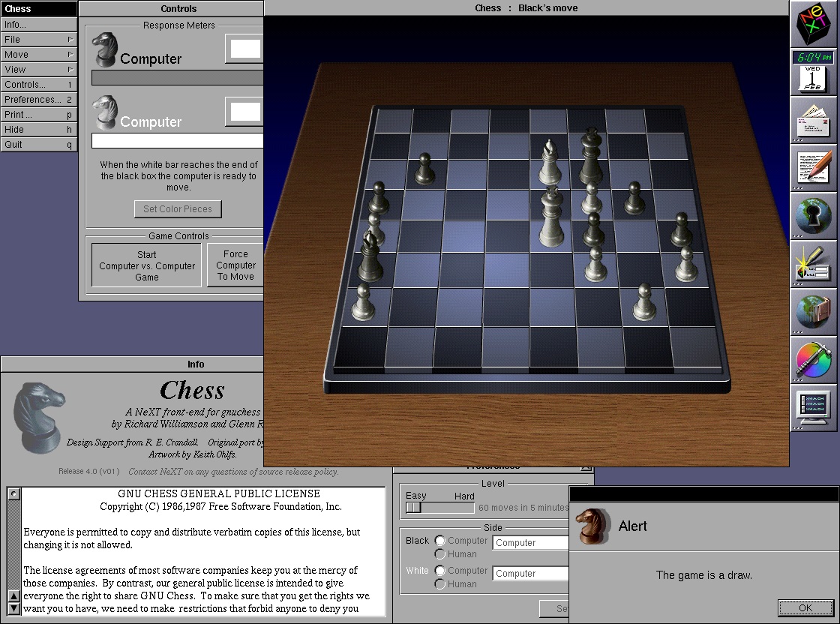Launch the MACH terminal monitor dock icon
The image size is (840, 624).
tap(814, 409)
